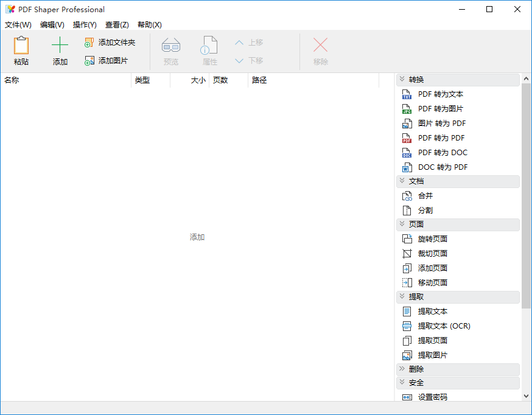Click the Move Pages (移动页面) icon

click(x=407, y=283)
